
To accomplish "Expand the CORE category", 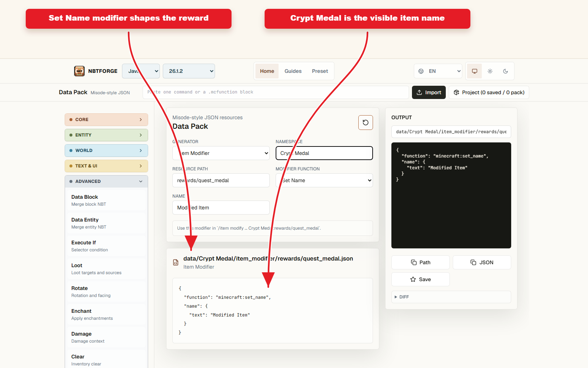I will pyautogui.click(x=106, y=120).
